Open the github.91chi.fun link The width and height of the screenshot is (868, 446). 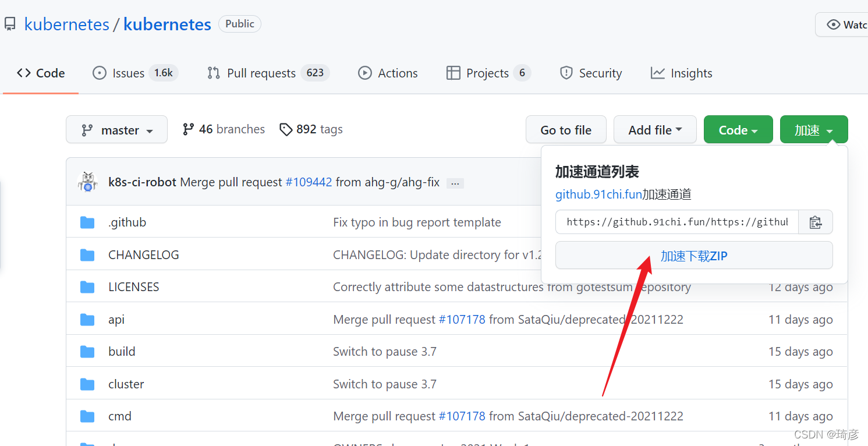click(598, 194)
